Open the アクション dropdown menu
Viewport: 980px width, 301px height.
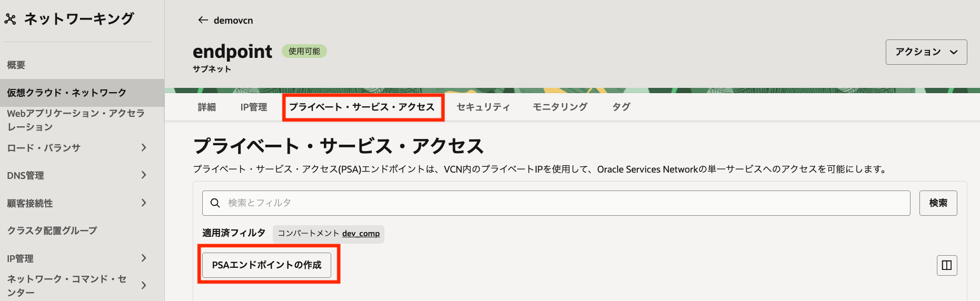coord(926,52)
